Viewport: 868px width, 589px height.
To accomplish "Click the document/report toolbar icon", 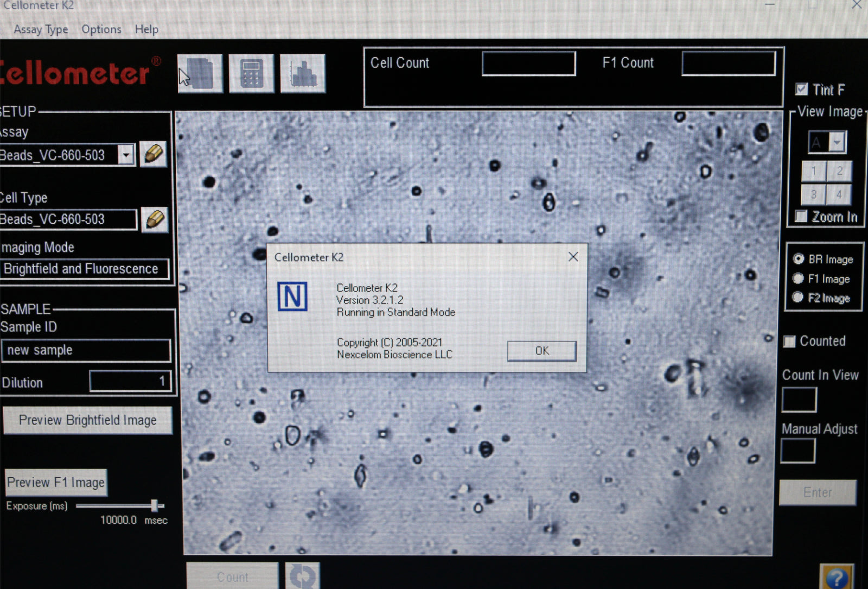I will [x=200, y=73].
